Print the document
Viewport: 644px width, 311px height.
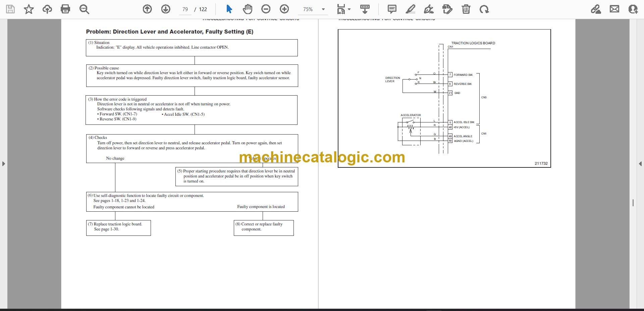click(65, 9)
